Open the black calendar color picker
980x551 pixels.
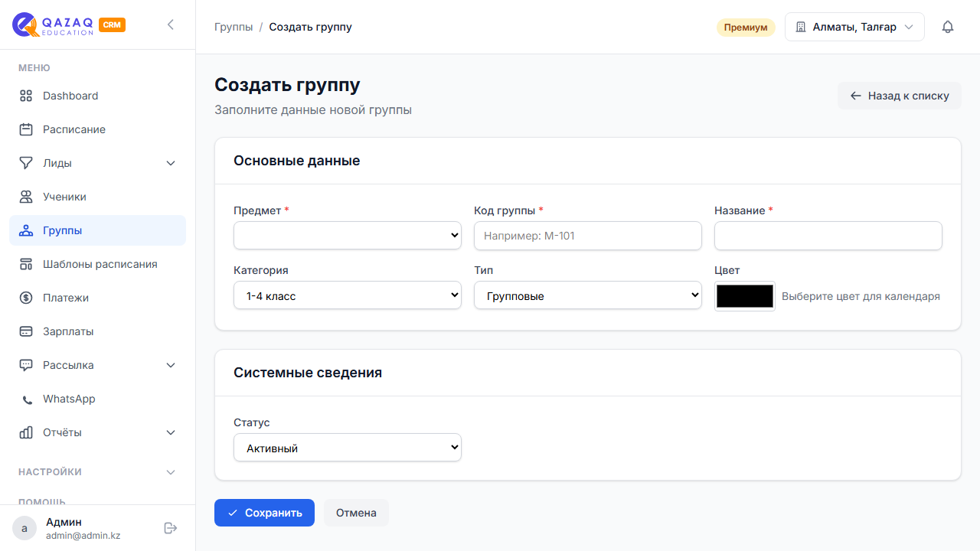coord(745,296)
